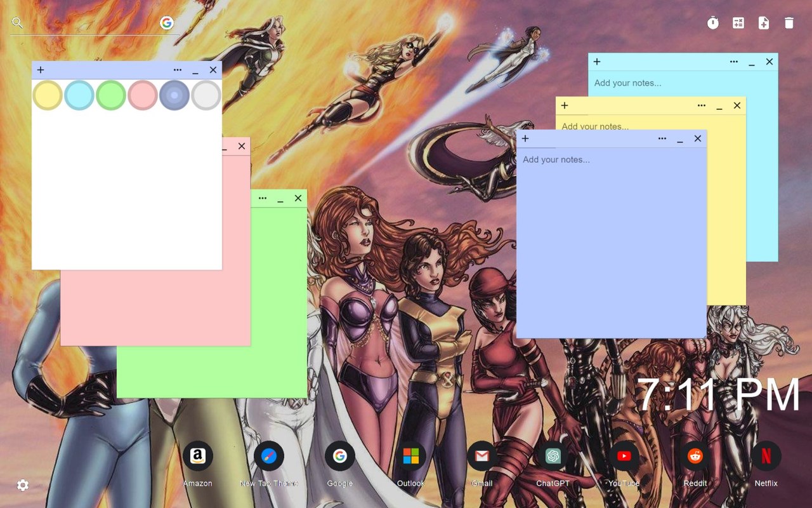Click the plus on the yellow note
This screenshot has width=812, height=508.
565,105
